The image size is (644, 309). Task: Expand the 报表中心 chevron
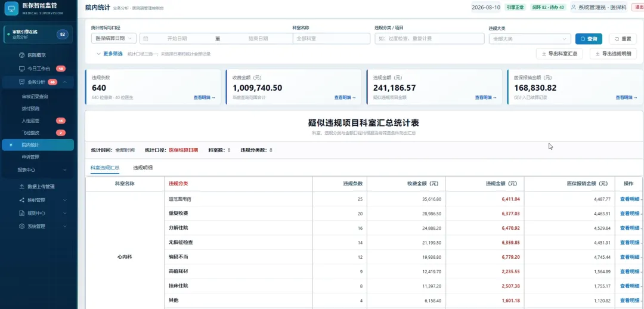(x=65, y=169)
